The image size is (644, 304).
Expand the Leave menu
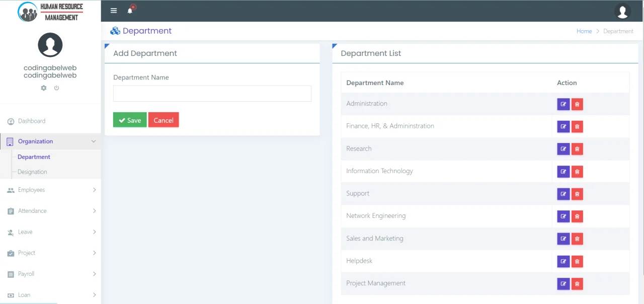point(50,232)
